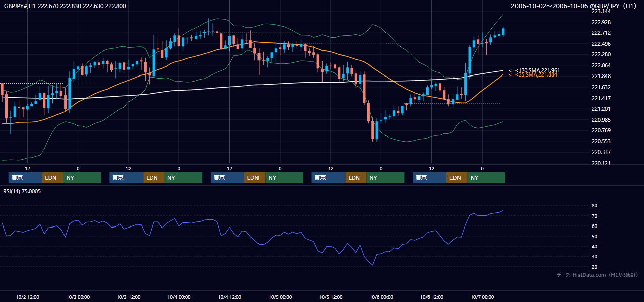Click the 10/2 12:00 time label

coord(27,297)
